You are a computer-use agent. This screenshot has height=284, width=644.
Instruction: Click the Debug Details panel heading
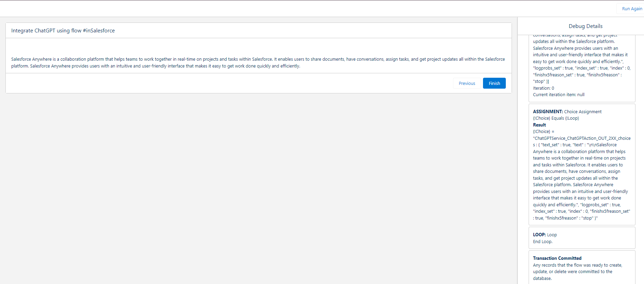tap(585, 26)
